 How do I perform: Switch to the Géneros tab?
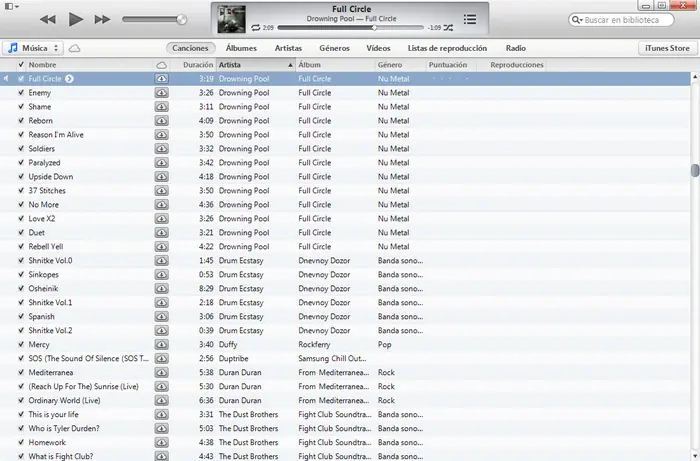(334, 48)
